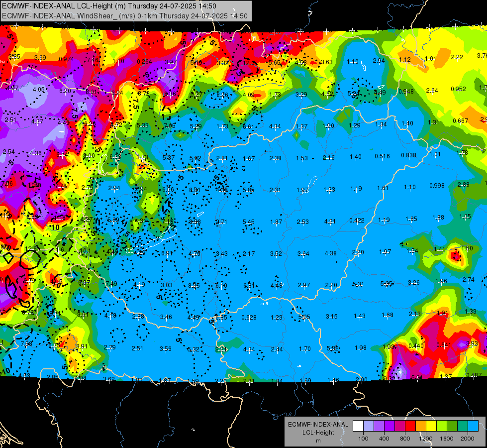Click the wind shear value '1.70'
The width and height of the screenshot is (487, 448).
pos(304,349)
